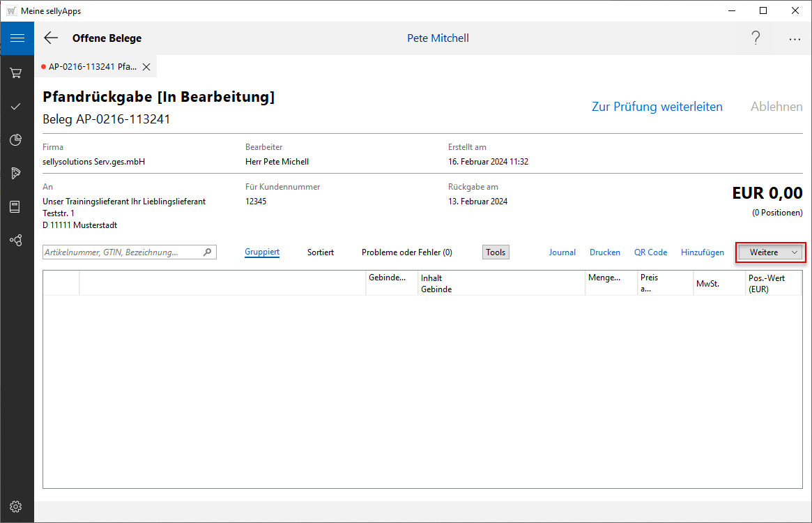The image size is (812, 523).
Task: Show Probleme oder Fehler filter
Action: point(406,252)
